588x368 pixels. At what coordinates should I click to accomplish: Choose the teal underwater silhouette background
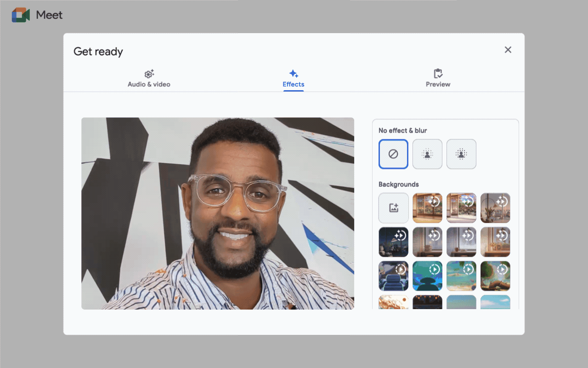[x=427, y=276]
